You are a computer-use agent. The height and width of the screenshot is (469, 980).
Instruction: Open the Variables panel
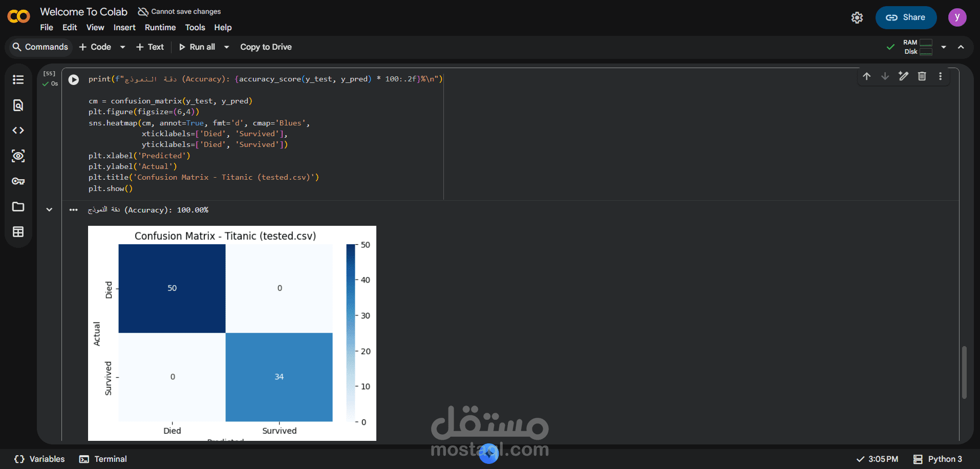coord(40,459)
